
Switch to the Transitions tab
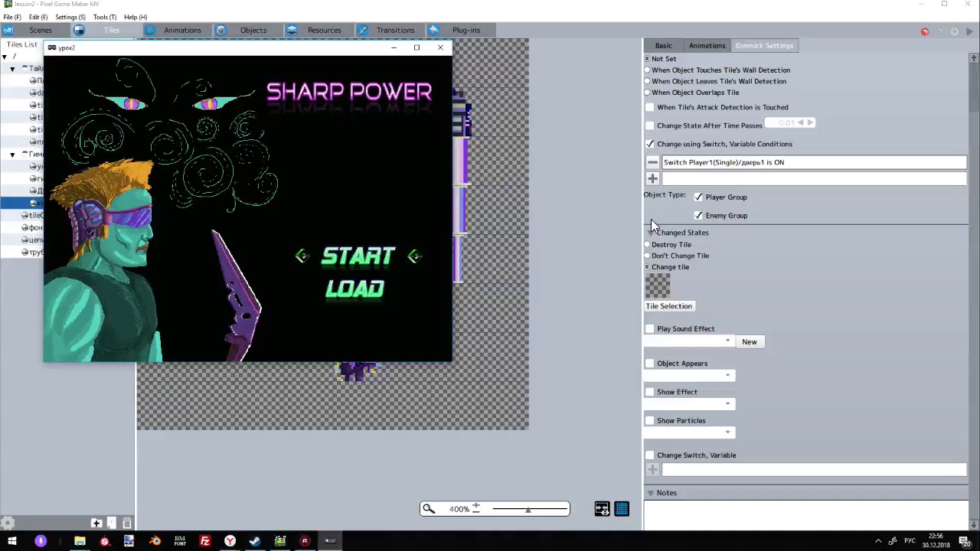[x=395, y=31]
